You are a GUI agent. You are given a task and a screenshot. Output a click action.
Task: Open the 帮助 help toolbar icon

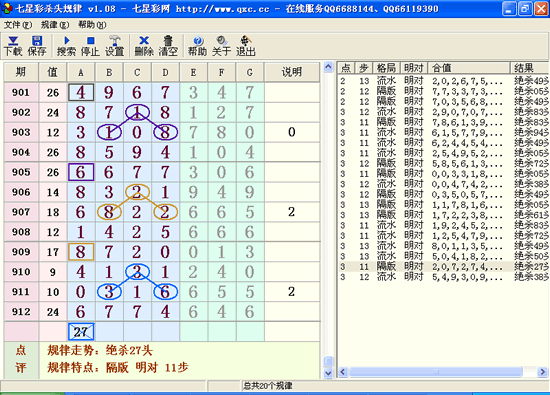click(x=197, y=46)
